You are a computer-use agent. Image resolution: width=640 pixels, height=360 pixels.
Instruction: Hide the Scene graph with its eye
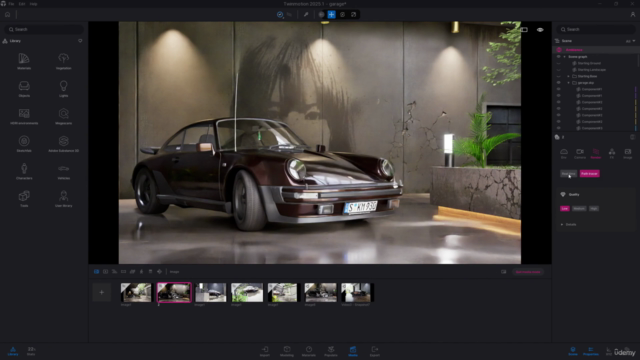558,57
